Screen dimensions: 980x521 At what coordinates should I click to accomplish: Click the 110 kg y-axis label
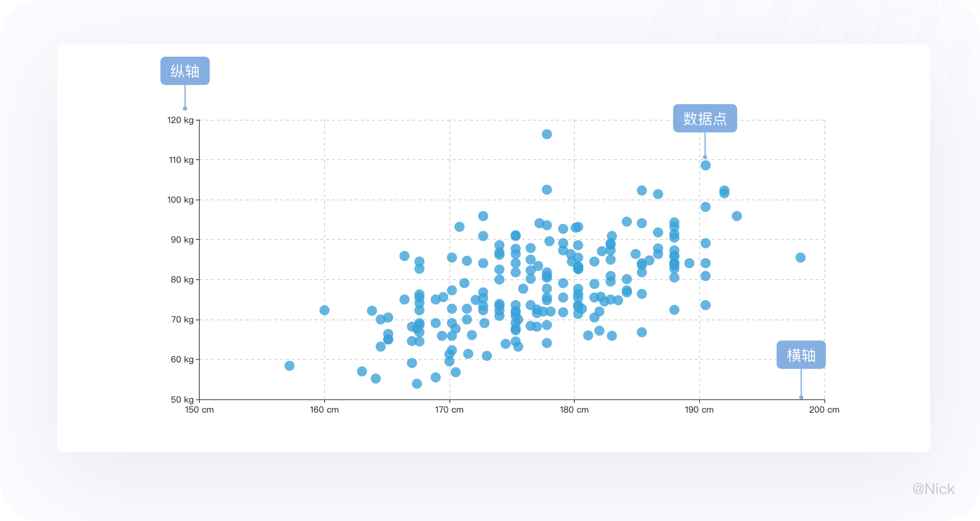181,160
